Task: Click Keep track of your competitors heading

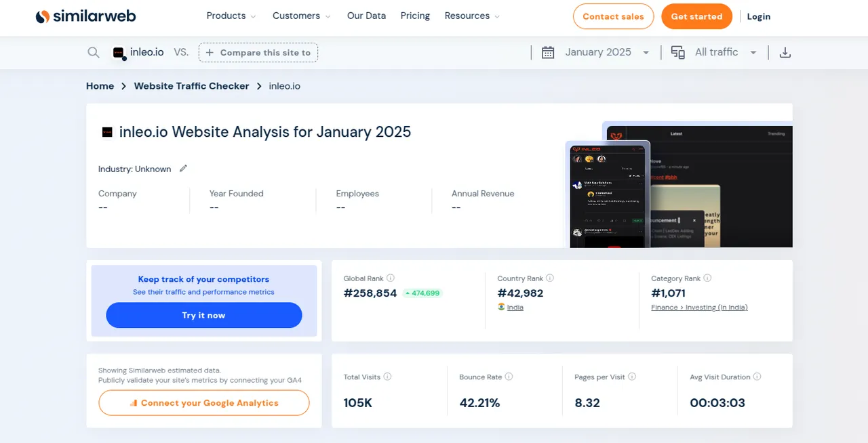Action: 203,279
